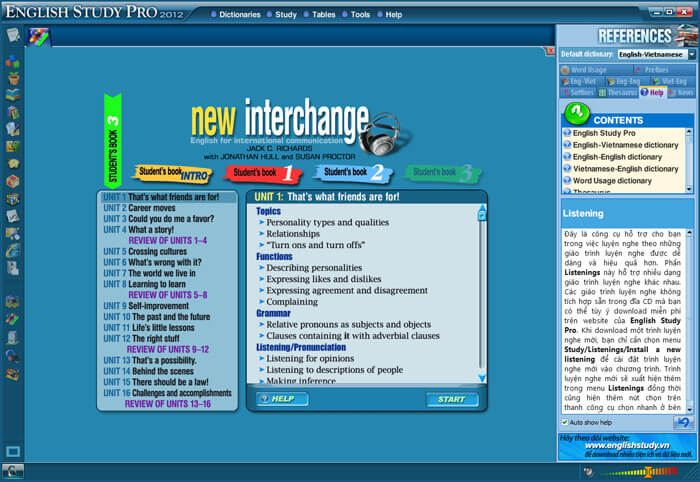The height and width of the screenshot is (482, 700).
Task: Click the puzzle piece sidebar icon
Action: point(12,163)
